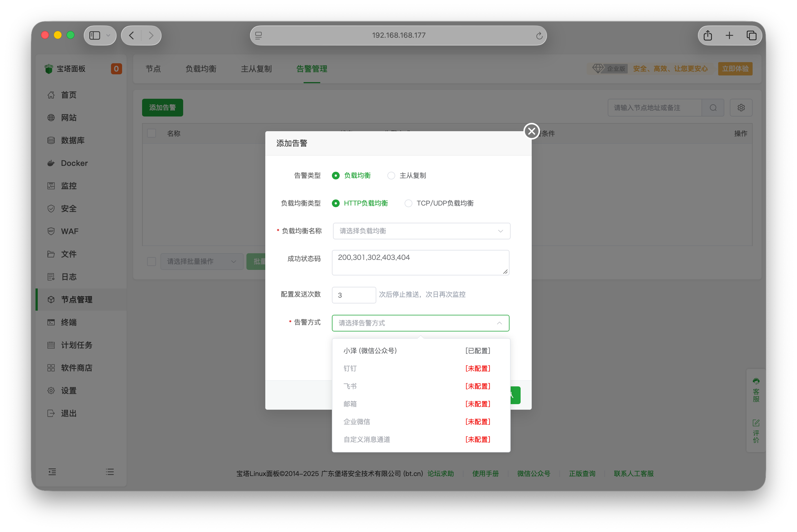Switch to the 节点 tab
The height and width of the screenshot is (532, 797).
click(153, 69)
